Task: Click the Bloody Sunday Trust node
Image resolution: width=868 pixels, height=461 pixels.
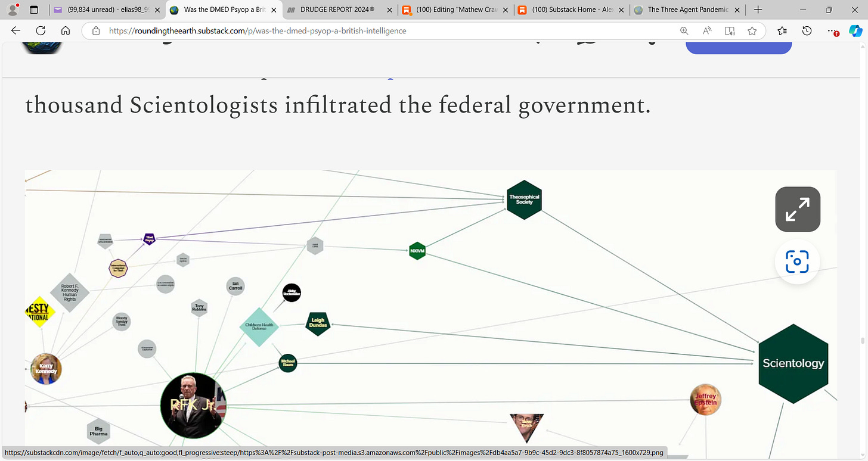Action: (x=122, y=322)
